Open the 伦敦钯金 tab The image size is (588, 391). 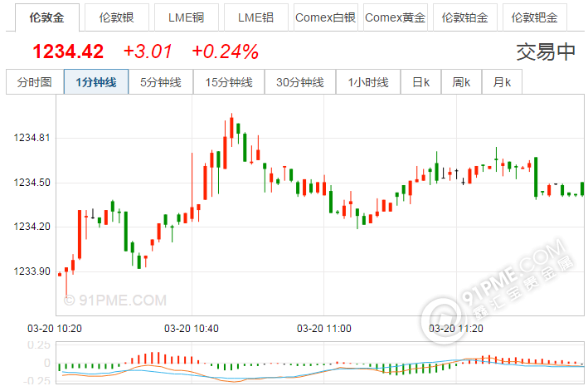[535, 17]
